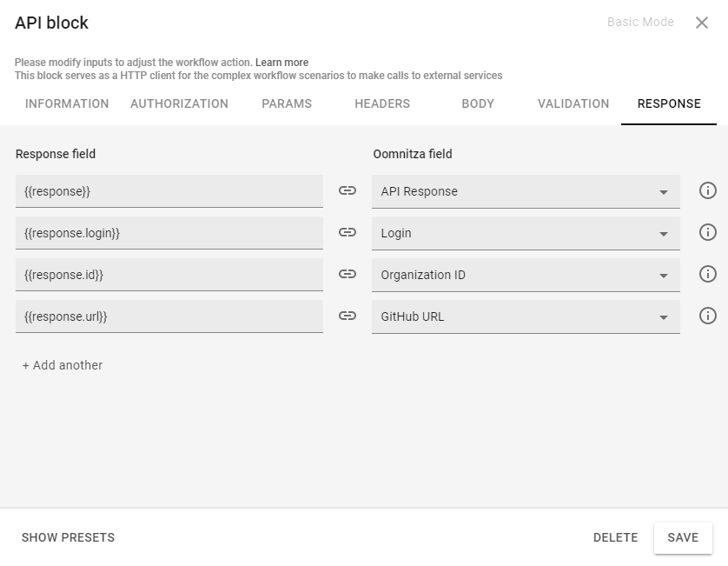Click the link icon beside {{response}} field
This screenshot has height=566, width=728.
(347, 190)
